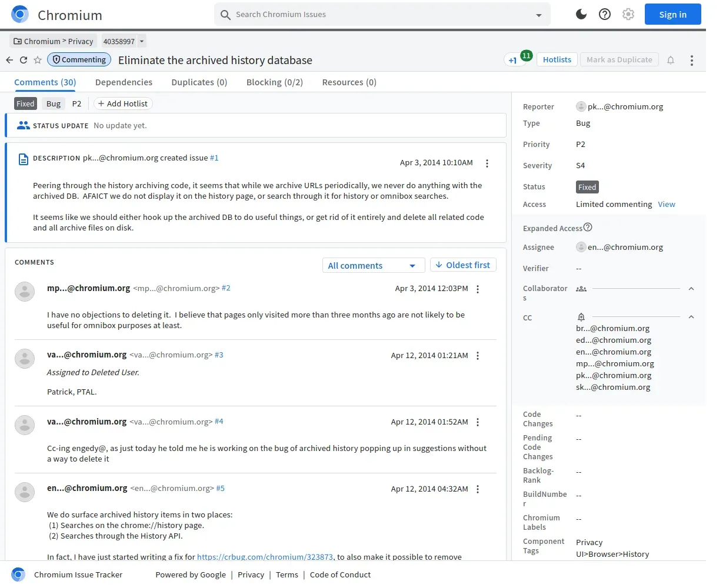Switch to the Comments (30) tab

[x=45, y=82]
